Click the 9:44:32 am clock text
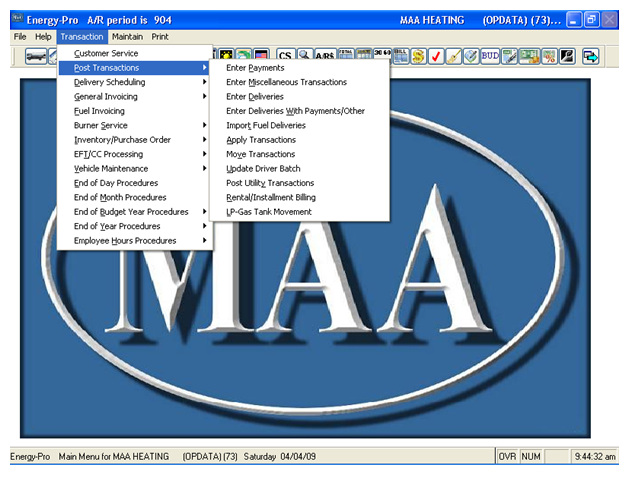634x483 pixels. (x=595, y=457)
